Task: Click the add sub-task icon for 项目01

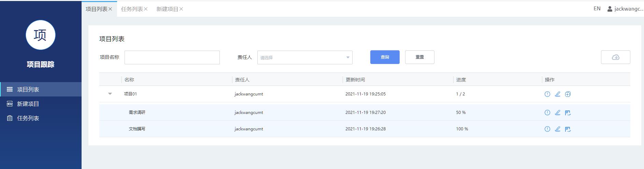Action: [568, 94]
